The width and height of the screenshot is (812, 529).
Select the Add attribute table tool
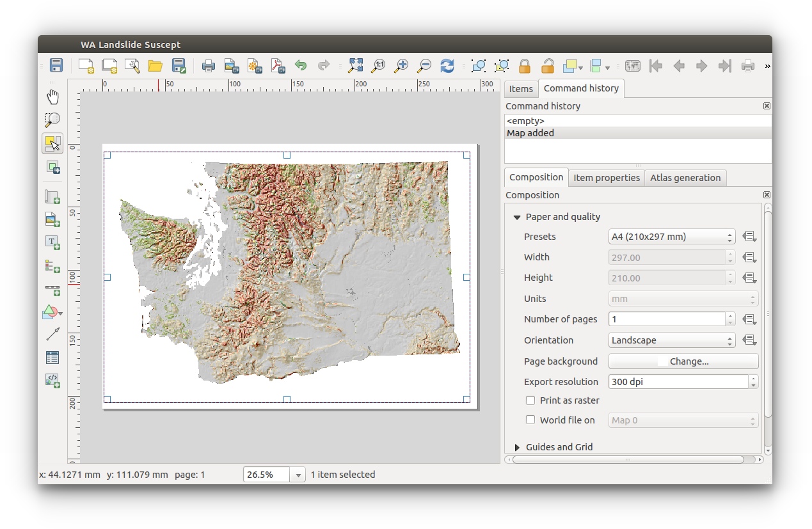(x=52, y=357)
